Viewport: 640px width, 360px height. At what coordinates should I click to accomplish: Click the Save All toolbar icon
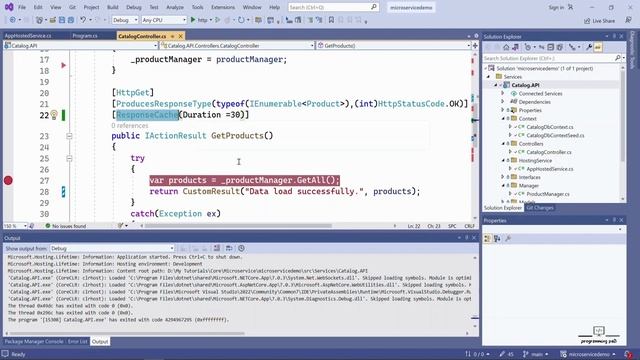click(71, 20)
